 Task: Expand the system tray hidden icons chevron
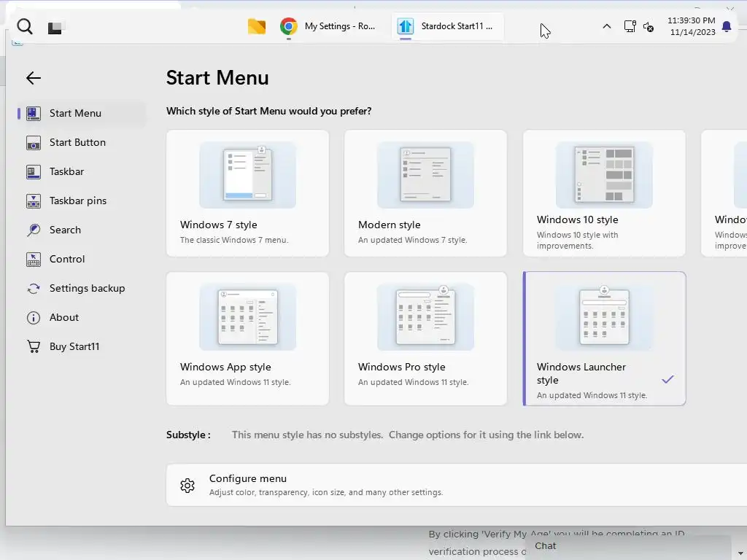click(x=606, y=26)
